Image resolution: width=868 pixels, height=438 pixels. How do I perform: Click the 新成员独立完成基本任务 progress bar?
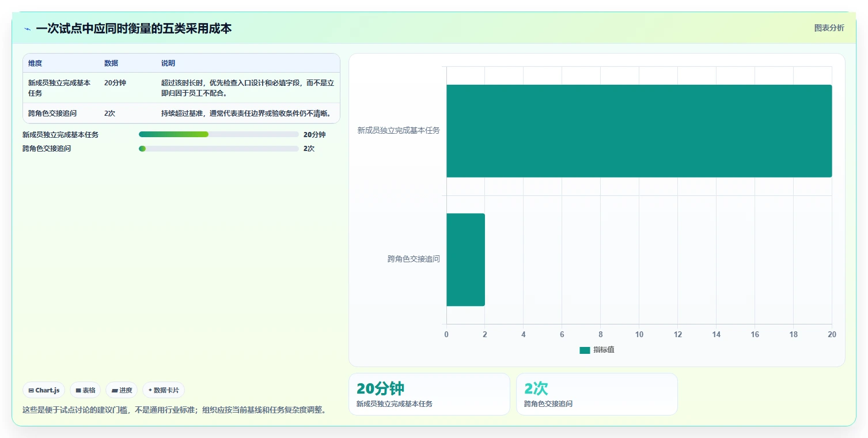coord(219,134)
